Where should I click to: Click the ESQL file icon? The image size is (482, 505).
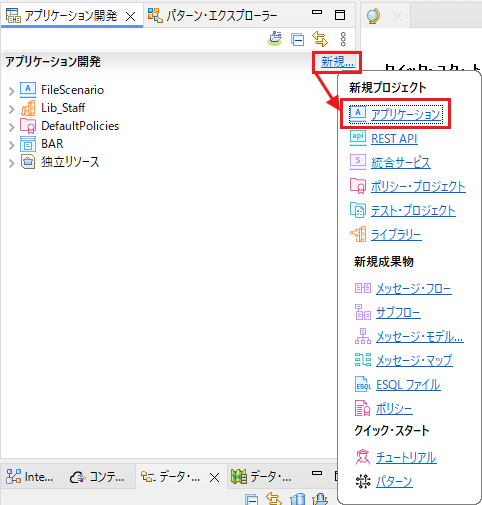[363, 384]
